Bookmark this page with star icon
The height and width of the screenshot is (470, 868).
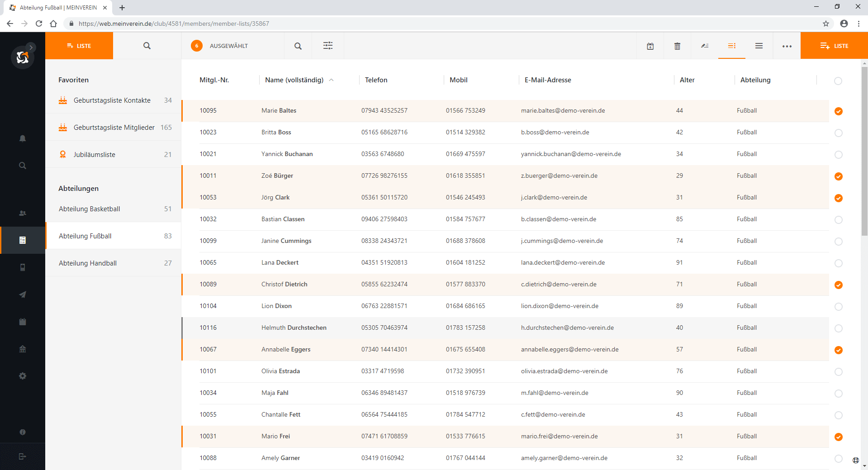tap(826, 24)
